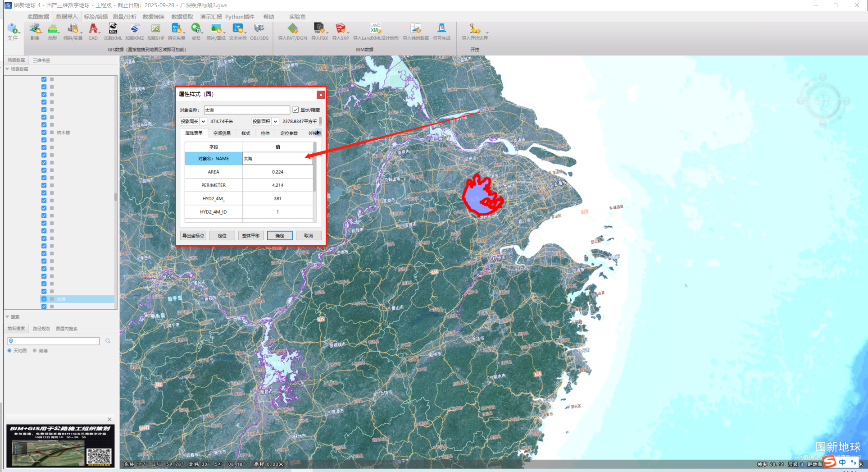Click the BIM+GIS advertisement thumbnail

coord(60,446)
